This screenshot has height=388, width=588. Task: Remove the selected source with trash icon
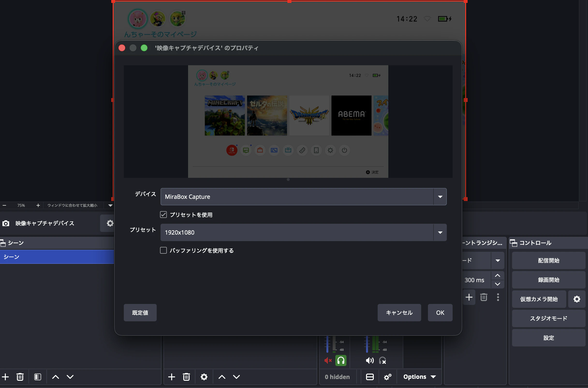pyautogui.click(x=186, y=377)
